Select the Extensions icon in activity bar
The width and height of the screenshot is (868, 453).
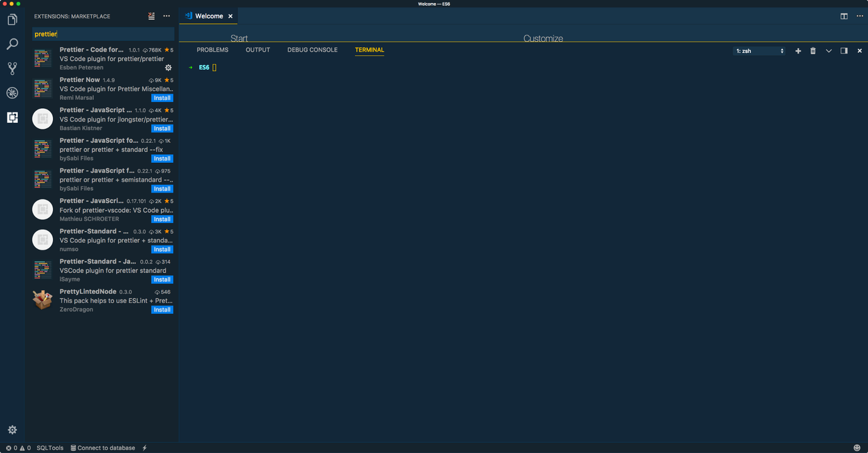pyautogui.click(x=12, y=118)
